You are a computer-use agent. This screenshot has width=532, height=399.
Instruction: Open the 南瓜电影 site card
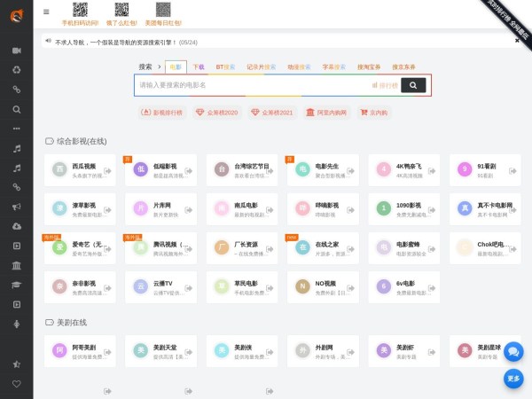(x=242, y=209)
